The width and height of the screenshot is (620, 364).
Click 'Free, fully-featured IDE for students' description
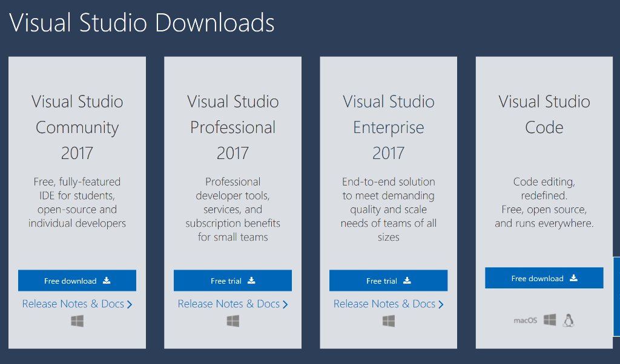[x=77, y=203]
